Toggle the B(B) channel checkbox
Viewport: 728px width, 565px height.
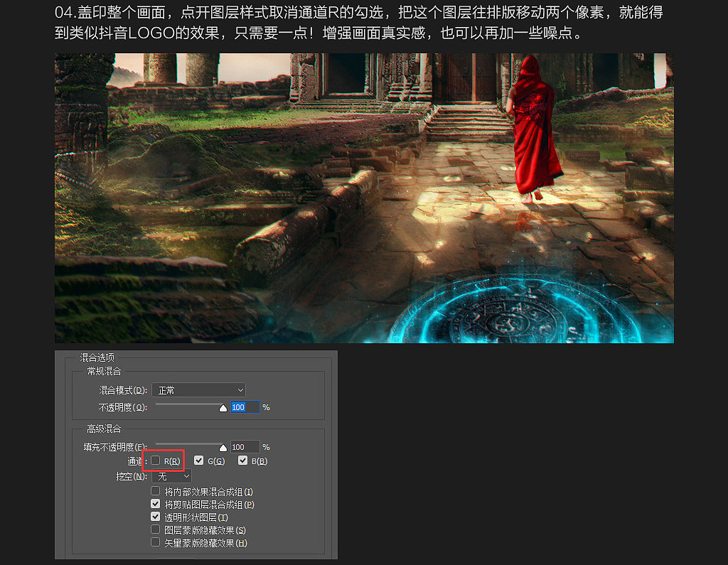[x=242, y=460]
